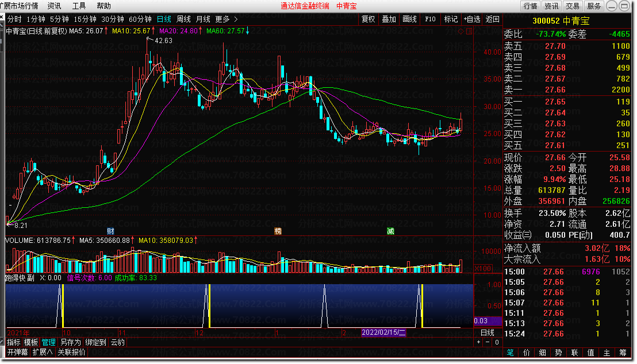Expand the 扩展 panel
This screenshot has height=364, width=637.
43,352
